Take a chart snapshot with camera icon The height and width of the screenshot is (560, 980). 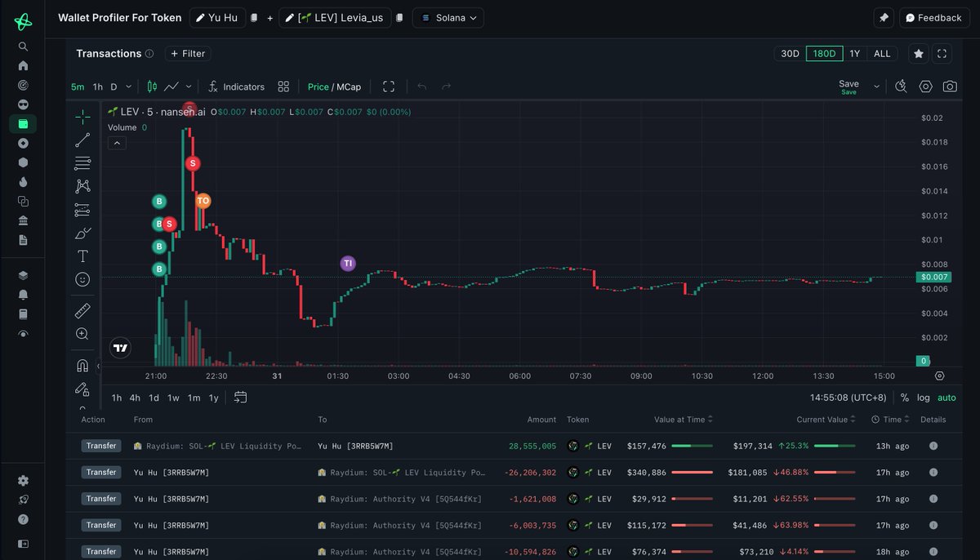[x=950, y=87]
